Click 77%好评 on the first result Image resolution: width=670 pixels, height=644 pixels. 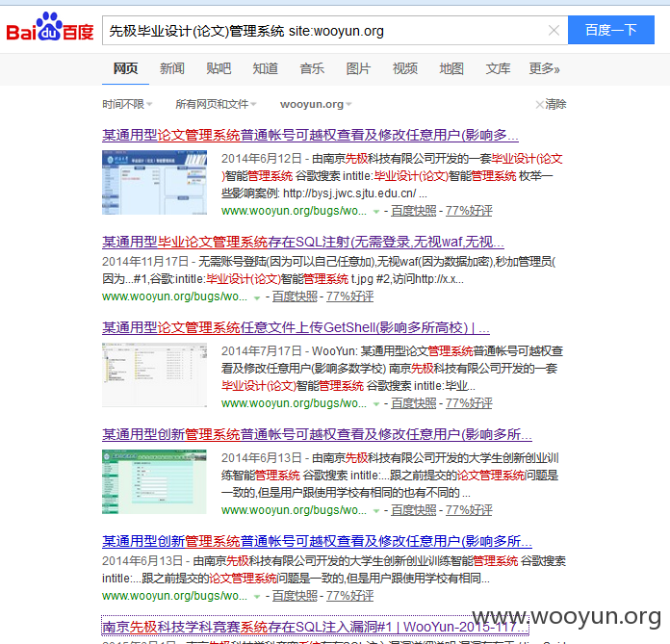click(469, 211)
